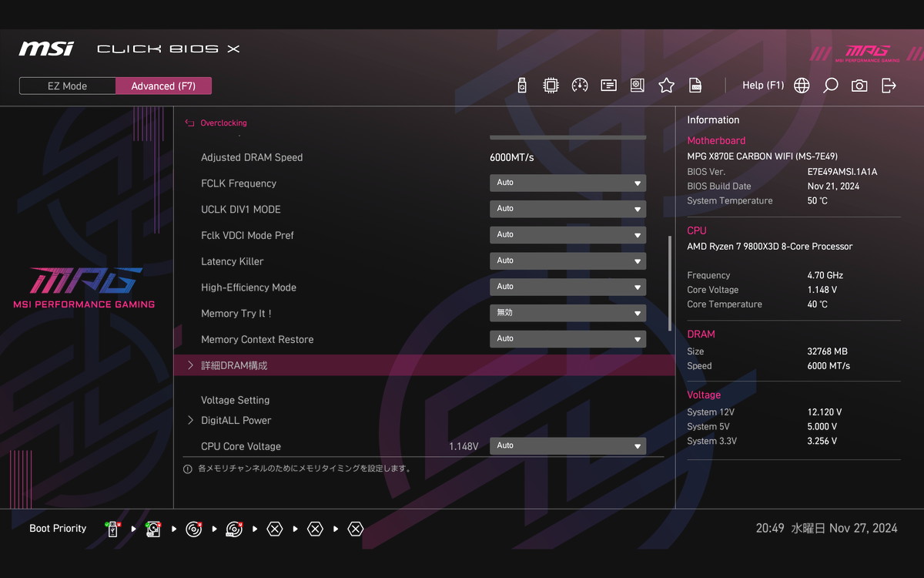Open the FCLK Frequency dropdown
The width and height of the screenshot is (924, 578).
567,183
